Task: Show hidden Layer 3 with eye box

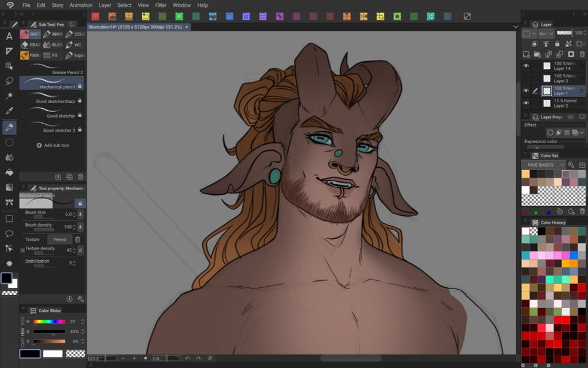Action: (x=526, y=78)
